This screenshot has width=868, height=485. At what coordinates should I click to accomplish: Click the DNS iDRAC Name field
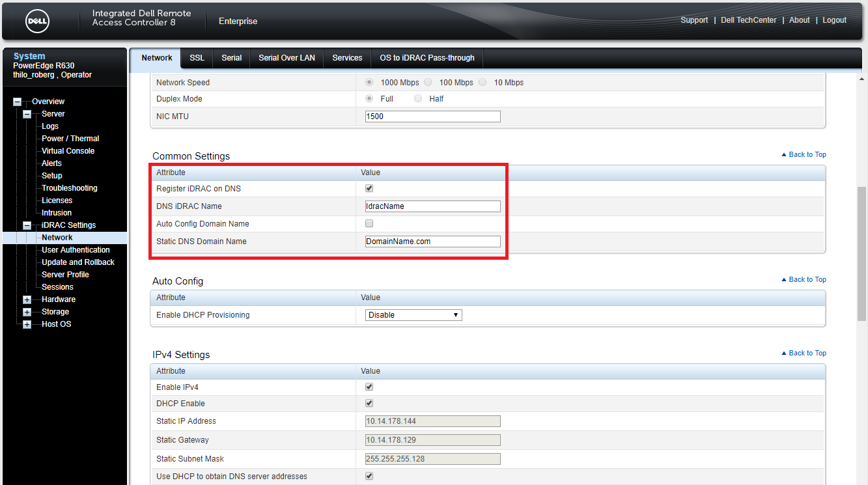[x=433, y=206]
